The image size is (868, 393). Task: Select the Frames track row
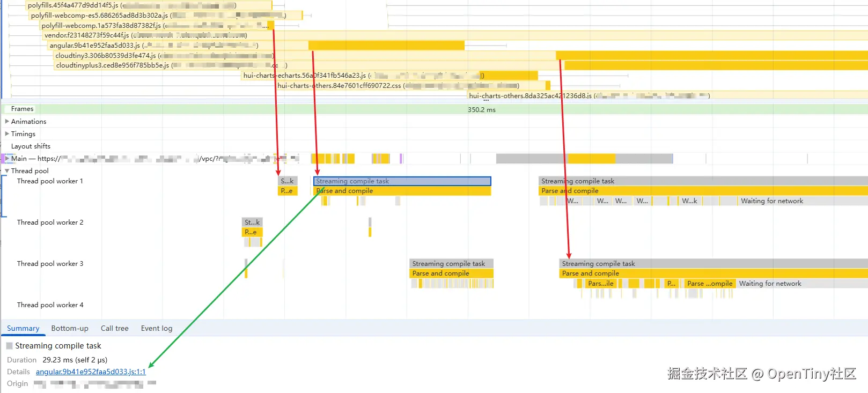pyautogui.click(x=434, y=109)
